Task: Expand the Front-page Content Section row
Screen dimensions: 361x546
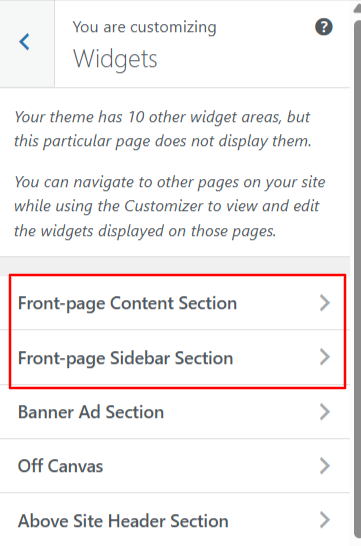Action: (175, 303)
